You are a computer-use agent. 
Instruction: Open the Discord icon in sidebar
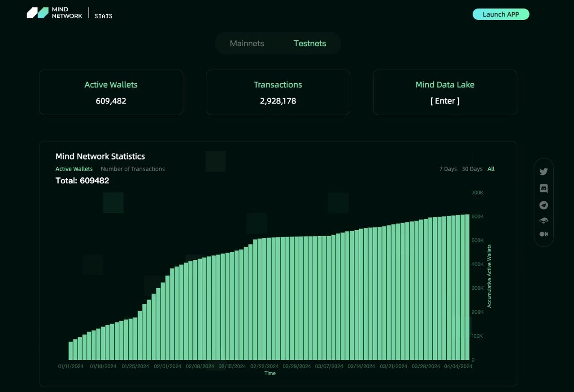[x=544, y=189]
